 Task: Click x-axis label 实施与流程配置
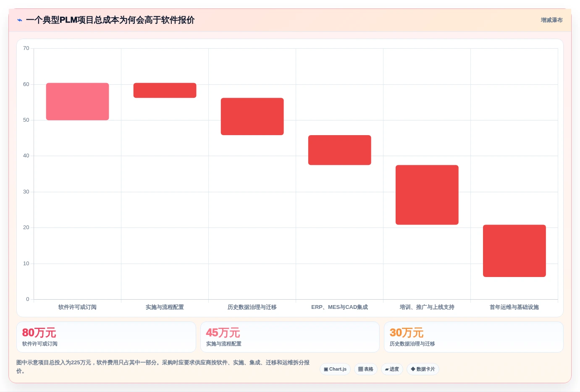tap(165, 307)
